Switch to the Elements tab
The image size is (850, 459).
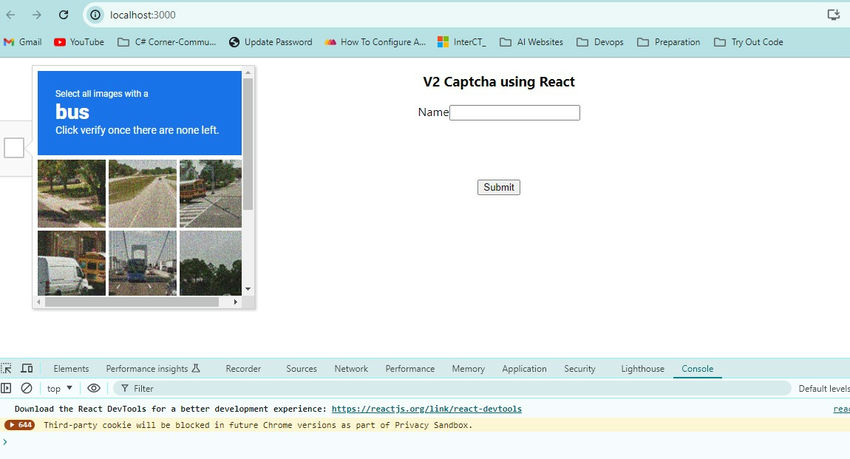pos(71,369)
